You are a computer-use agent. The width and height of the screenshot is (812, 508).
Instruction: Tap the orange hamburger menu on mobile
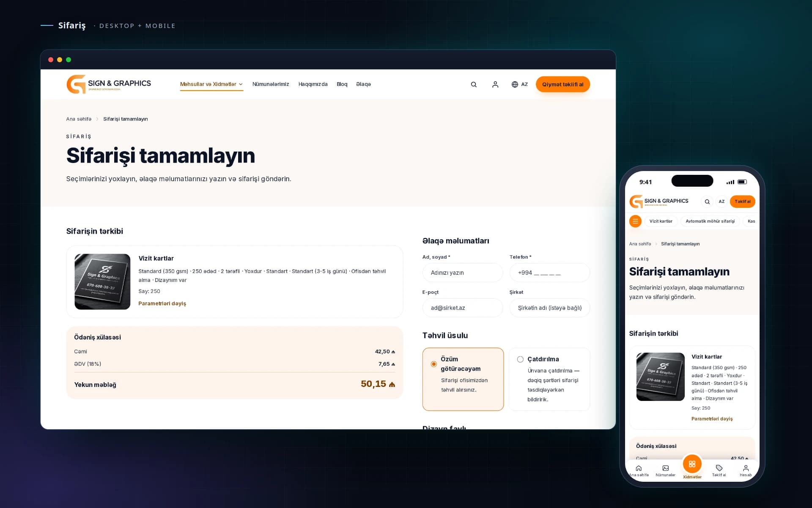point(635,221)
